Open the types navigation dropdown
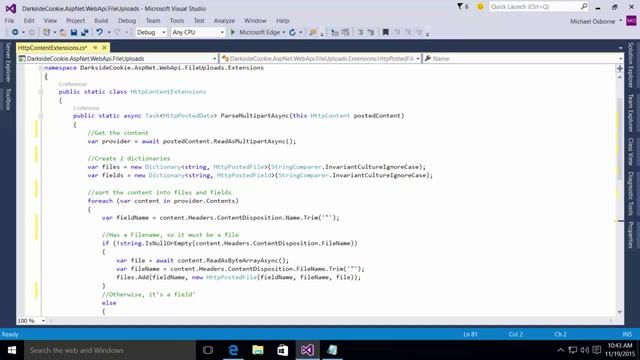 pos(320,58)
